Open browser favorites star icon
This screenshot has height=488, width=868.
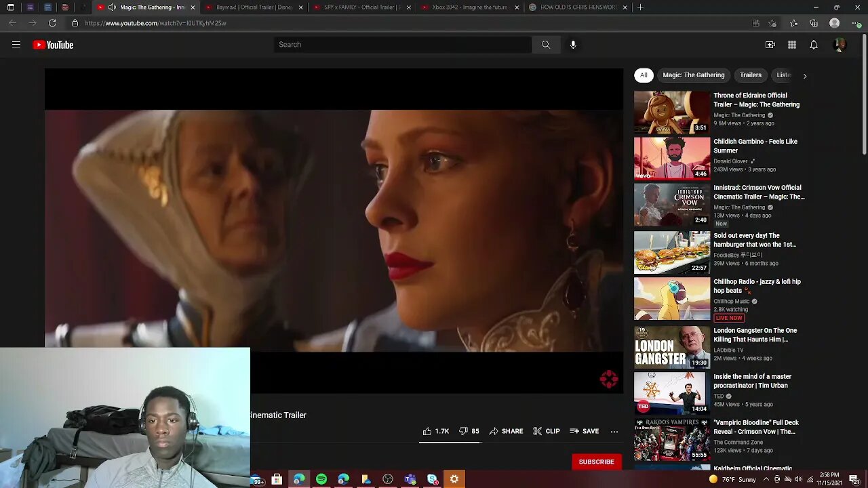(x=793, y=23)
